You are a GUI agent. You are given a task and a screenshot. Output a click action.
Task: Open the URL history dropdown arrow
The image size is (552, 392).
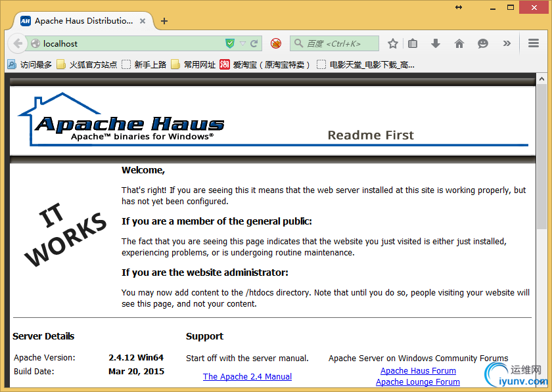[242, 43]
